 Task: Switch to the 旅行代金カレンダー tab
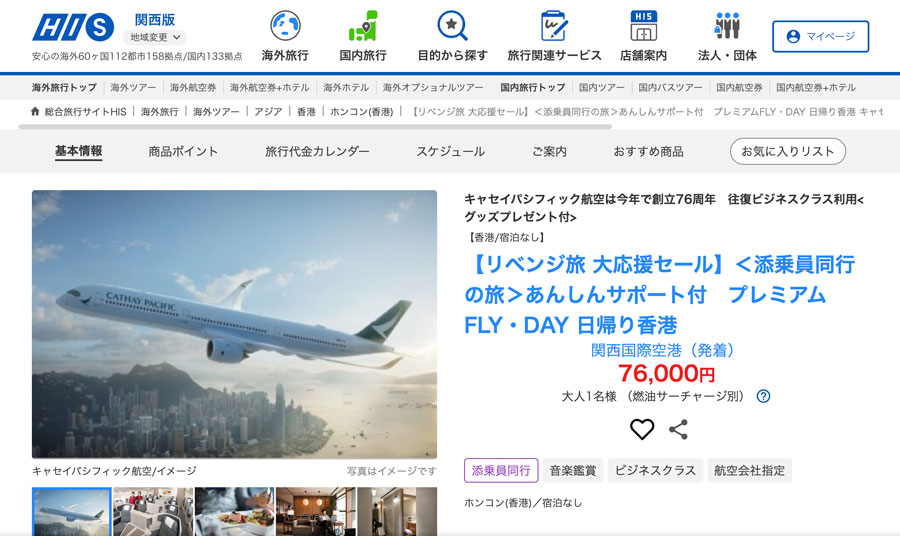click(x=317, y=152)
